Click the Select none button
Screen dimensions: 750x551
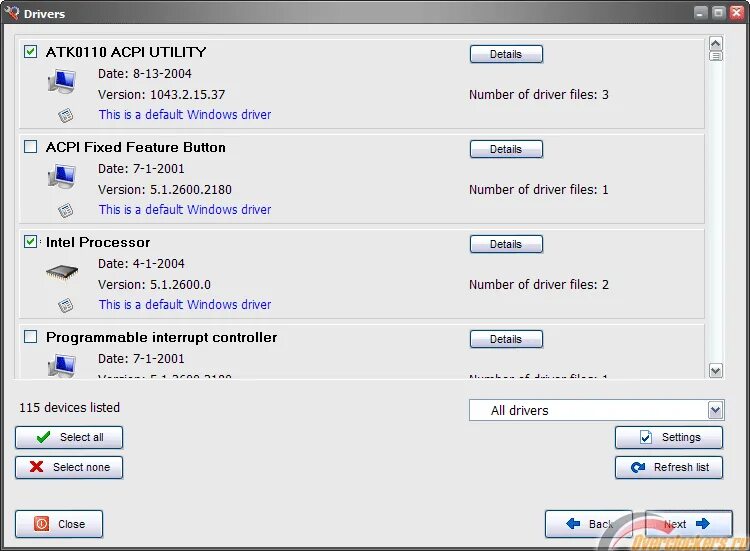coord(69,467)
